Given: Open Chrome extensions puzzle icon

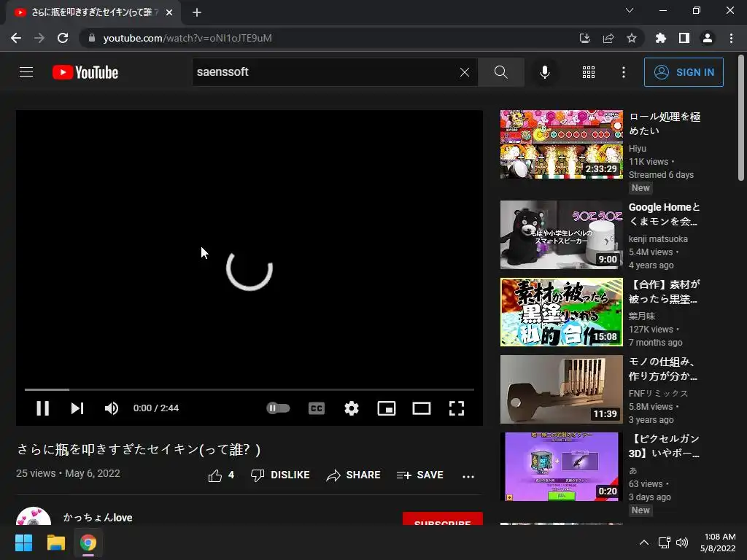Looking at the screenshot, I should click(661, 38).
